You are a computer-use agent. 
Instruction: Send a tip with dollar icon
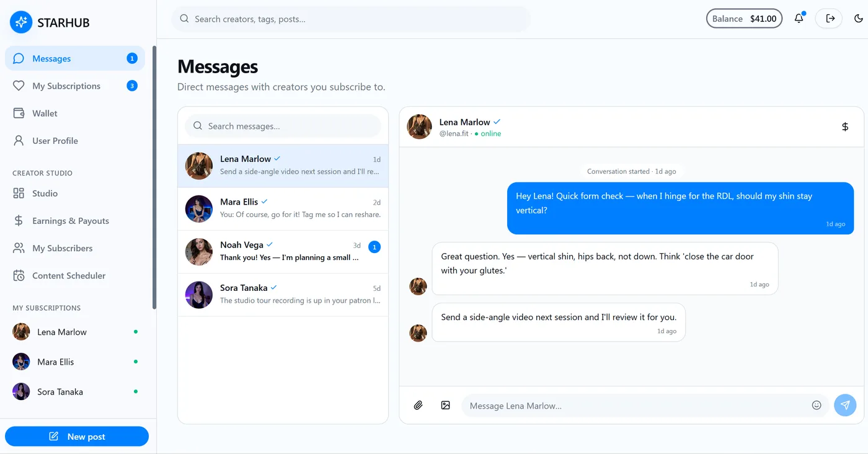pyautogui.click(x=845, y=127)
